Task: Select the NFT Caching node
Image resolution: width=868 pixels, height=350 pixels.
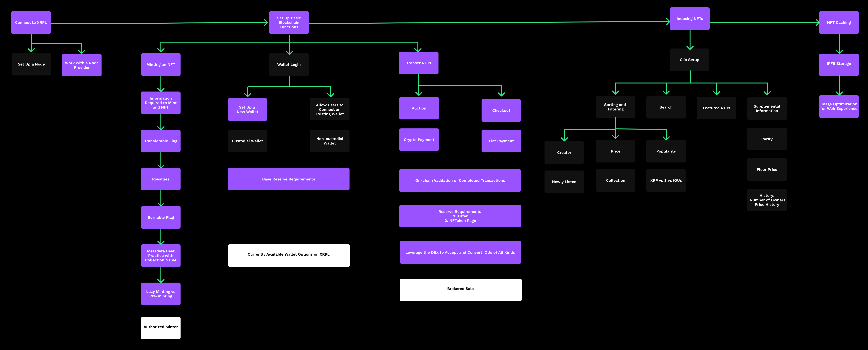Action: pos(839,22)
